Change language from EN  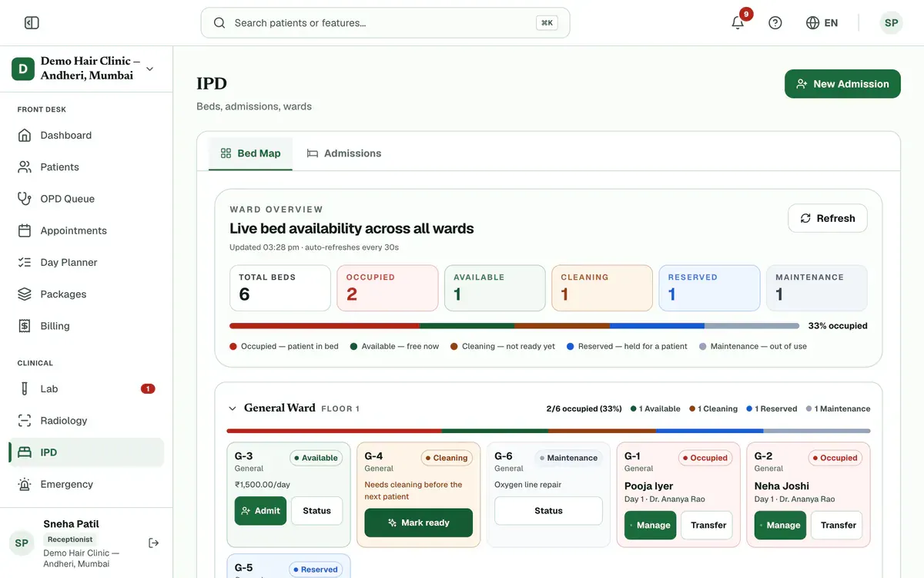(x=822, y=23)
